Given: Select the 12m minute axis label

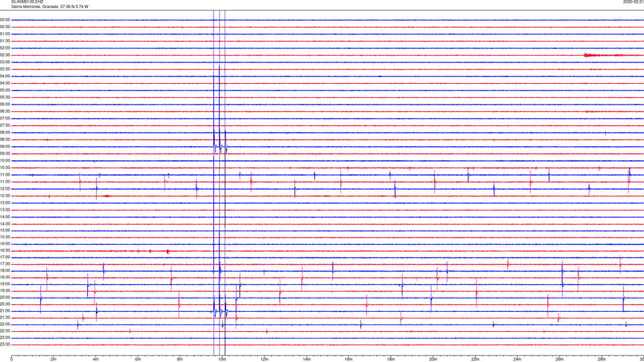Looking at the screenshot, I should click(x=264, y=359).
